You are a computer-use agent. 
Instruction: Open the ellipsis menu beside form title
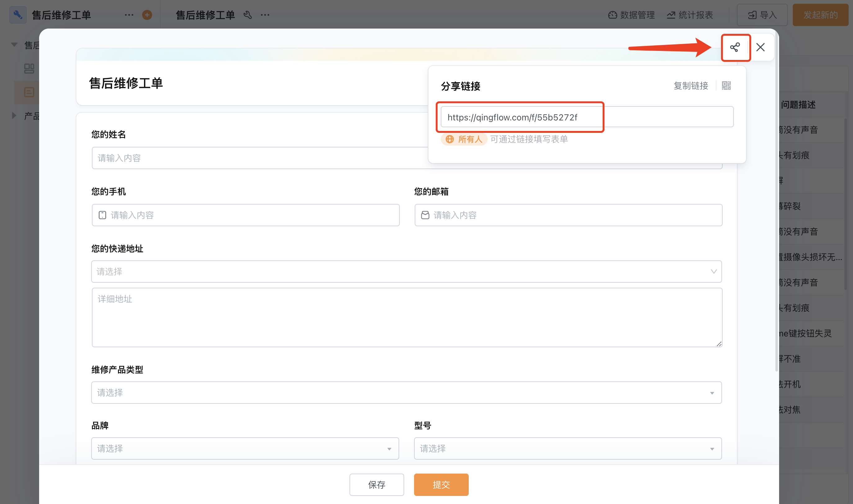click(265, 15)
